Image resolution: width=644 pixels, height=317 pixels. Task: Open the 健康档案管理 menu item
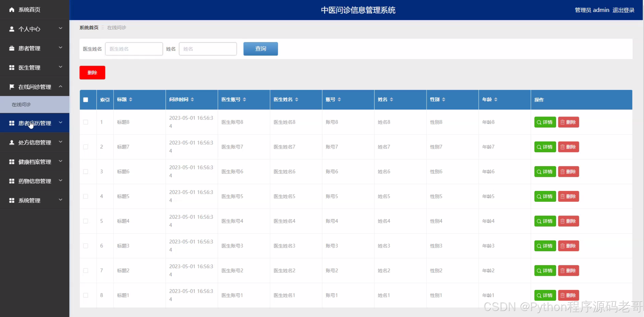(x=35, y=162)
